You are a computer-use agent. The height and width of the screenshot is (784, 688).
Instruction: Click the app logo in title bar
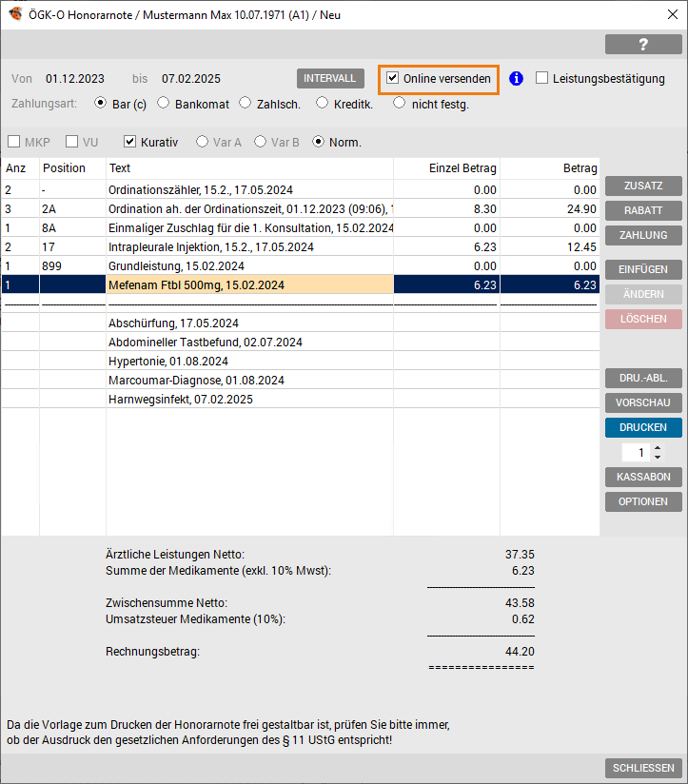(x=15, y=14)
